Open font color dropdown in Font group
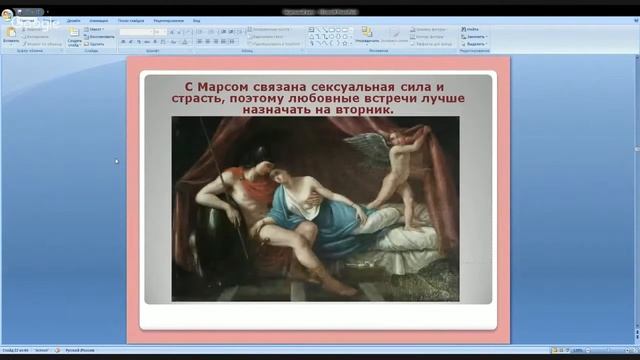The width and height of the screenshot is (640, 360). [x=185, y=42]
